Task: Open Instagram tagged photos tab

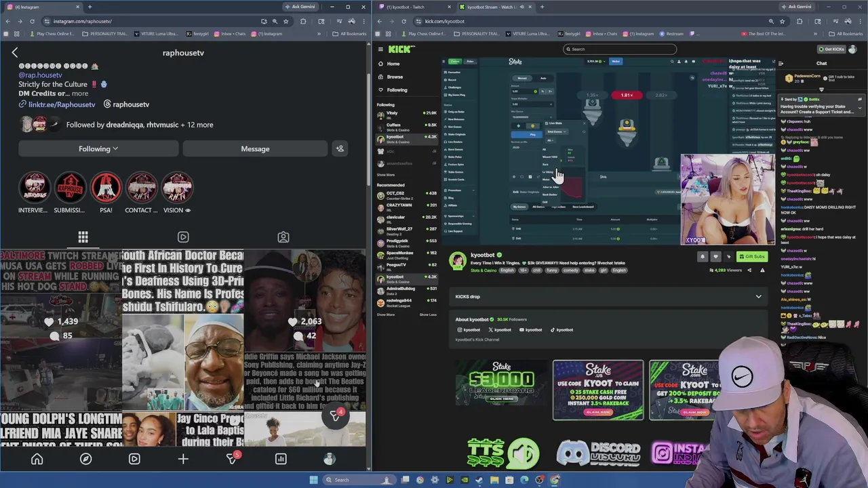Action: (x=283, y=237)
